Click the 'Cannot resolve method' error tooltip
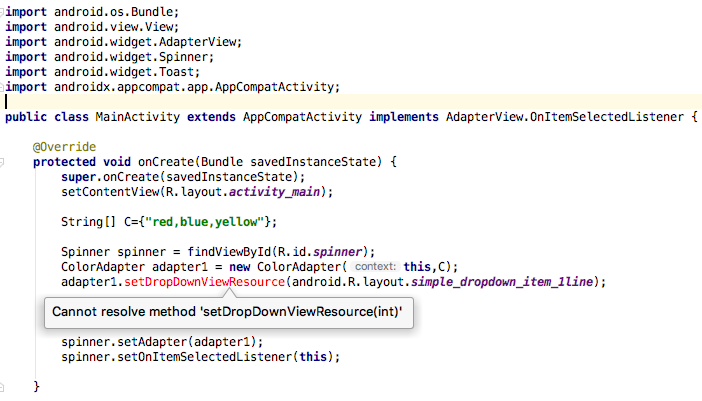Image resolution: width=702 pixels, height=401 pixels. point(229,312)
